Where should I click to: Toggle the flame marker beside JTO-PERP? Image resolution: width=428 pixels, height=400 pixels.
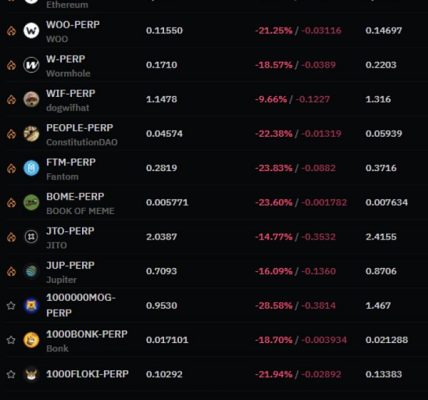pyautogui.click(x=11, y=237)
